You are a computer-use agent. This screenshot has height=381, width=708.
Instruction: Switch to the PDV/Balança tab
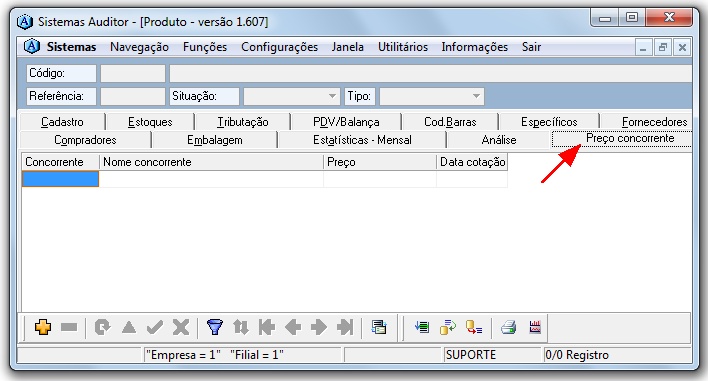[x=346, y=122]
